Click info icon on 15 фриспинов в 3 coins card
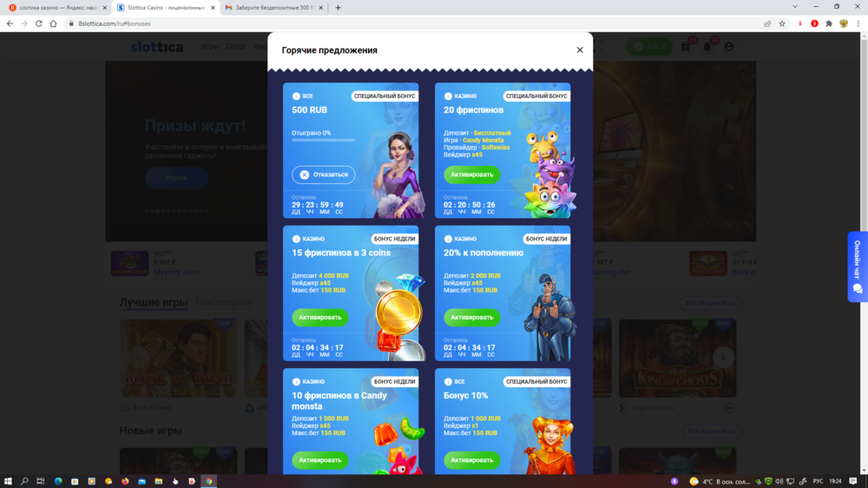Screen dimensions: 868x488 pos(296,239)
